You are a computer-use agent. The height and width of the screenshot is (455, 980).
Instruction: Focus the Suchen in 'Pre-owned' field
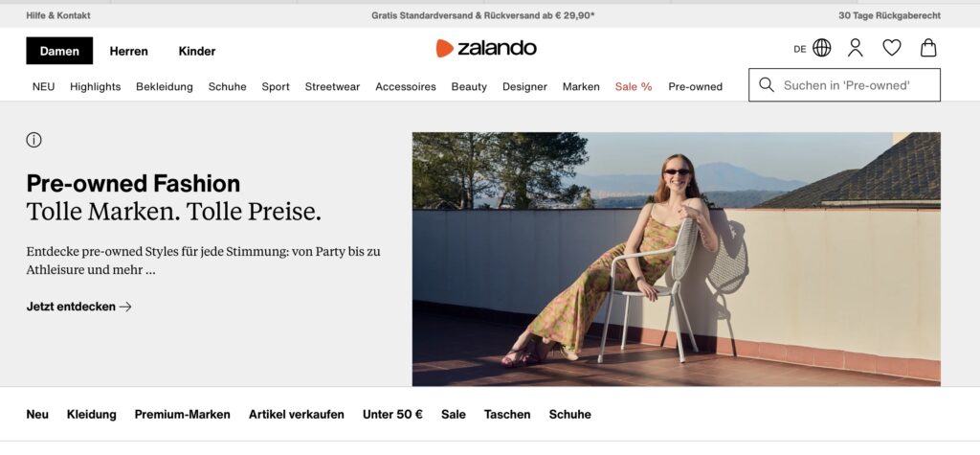844,85
